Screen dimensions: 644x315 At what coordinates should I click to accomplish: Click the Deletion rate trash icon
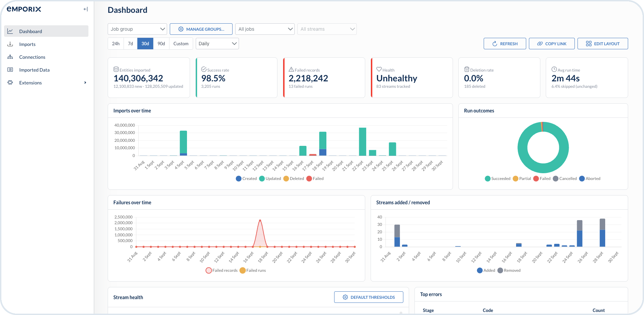click(467, 69)
